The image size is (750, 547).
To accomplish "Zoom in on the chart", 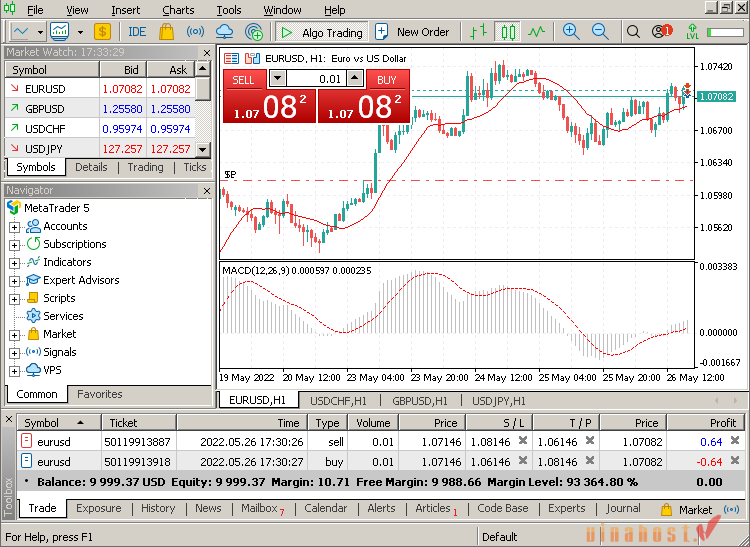I will [571, 32].
